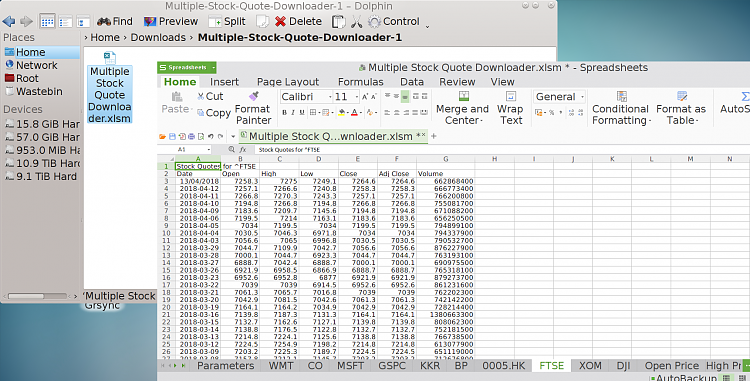This screenshot has height=381, width=750.
Task: Open Find in Dolphin toolbar
Action: (x=115, y=22)
